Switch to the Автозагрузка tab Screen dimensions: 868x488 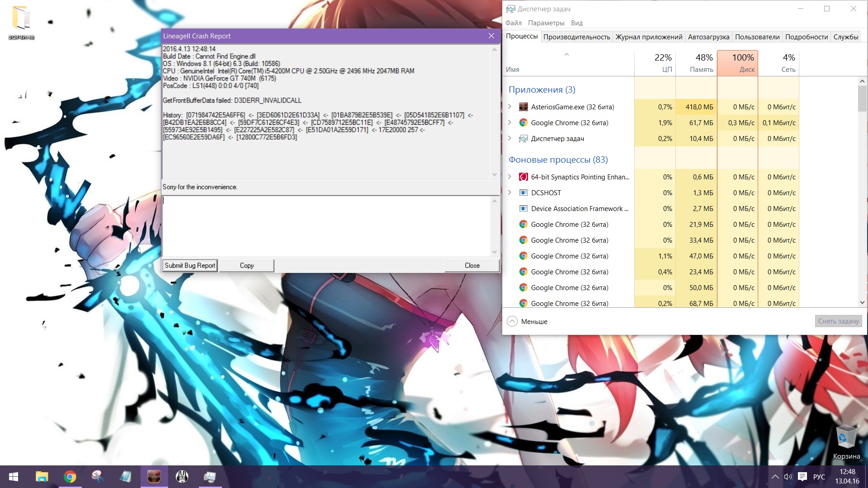point(708,37)
